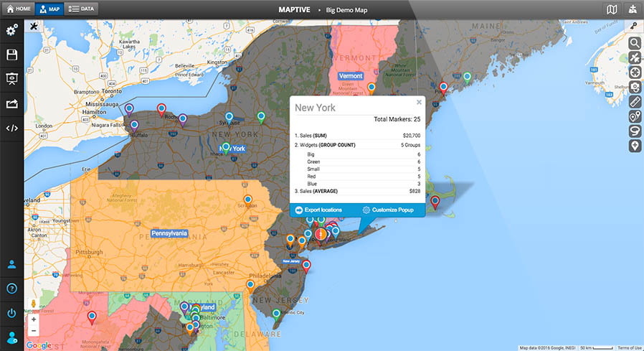
Task: Click the share map icon
Action: 11,103
